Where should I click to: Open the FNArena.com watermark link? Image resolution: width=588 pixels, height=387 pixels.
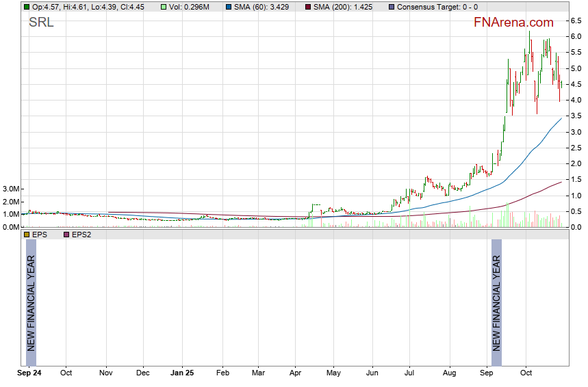pos(513,23)
